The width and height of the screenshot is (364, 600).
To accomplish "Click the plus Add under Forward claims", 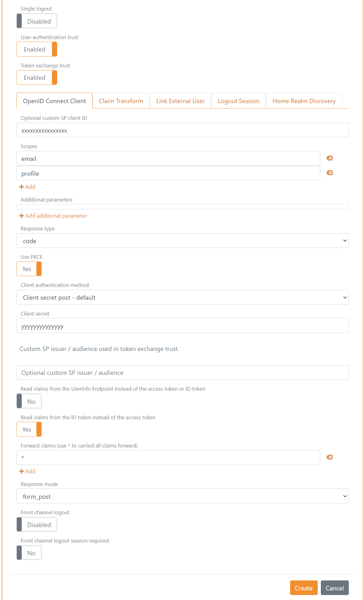I will click(27, 471).
